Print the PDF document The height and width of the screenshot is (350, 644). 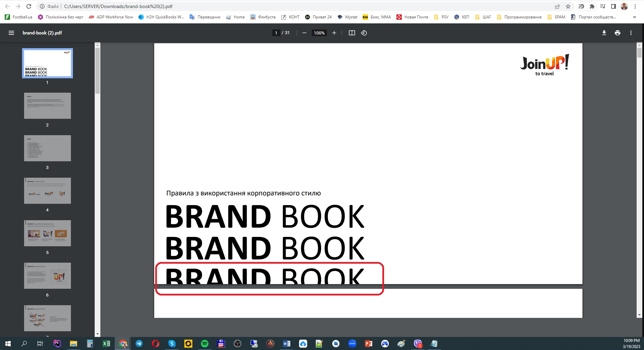tap(617, 33)
